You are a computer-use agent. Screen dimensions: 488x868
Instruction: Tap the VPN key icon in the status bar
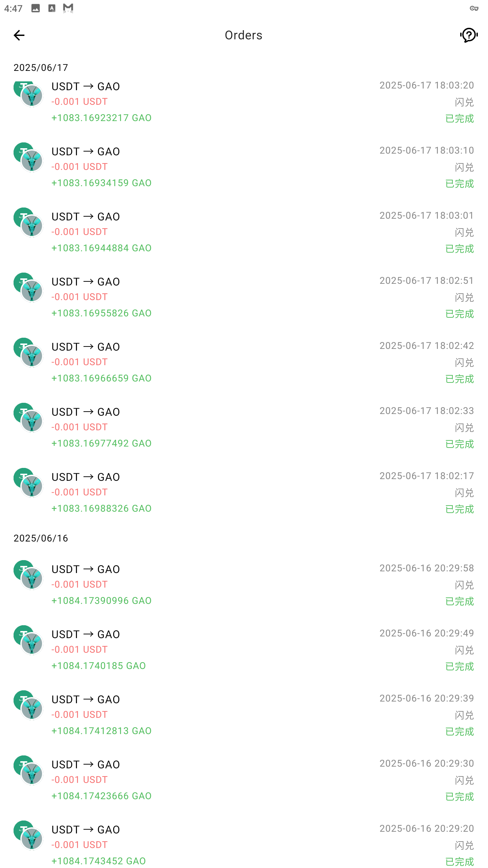(x=474, y=8)
